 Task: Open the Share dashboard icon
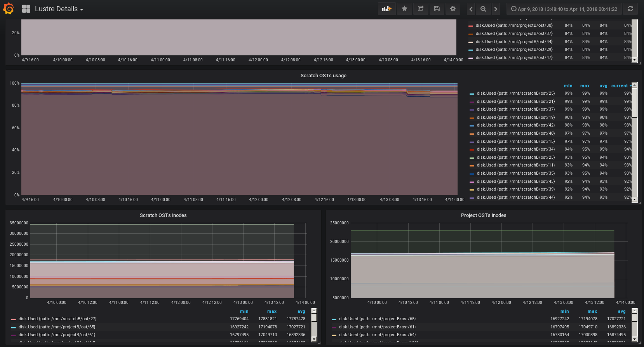(421, 9)
